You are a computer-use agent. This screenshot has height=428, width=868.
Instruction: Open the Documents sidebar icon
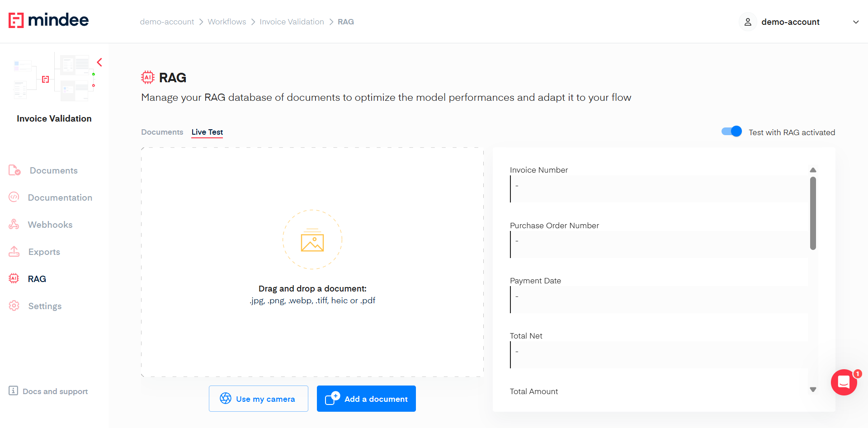pyautogui.click(x=14, y=170)
